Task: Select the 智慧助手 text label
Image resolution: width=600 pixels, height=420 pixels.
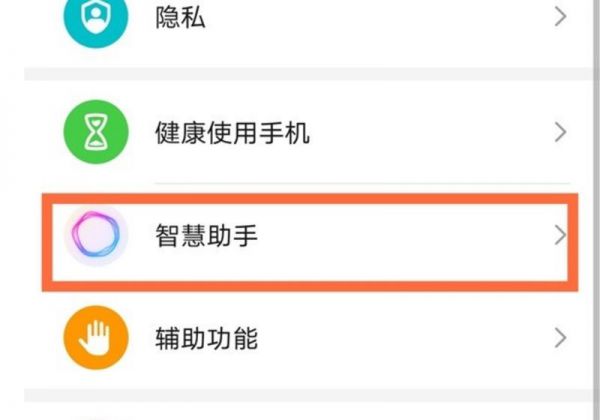Action: [206, 237]
